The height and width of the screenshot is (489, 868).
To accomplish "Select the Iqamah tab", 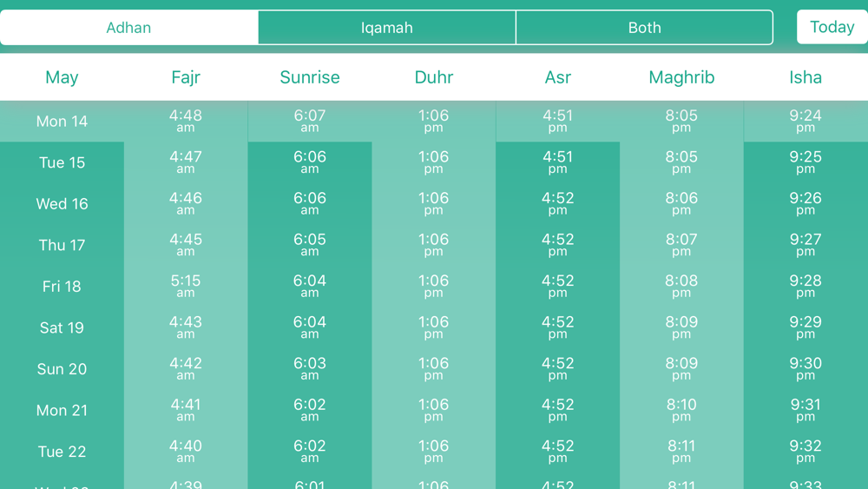I will 387,28.
